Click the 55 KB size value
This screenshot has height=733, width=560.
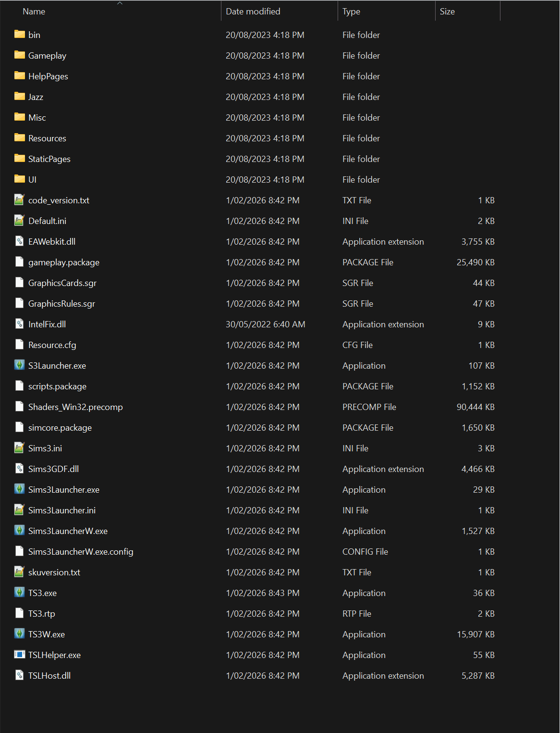pos(484,655)
